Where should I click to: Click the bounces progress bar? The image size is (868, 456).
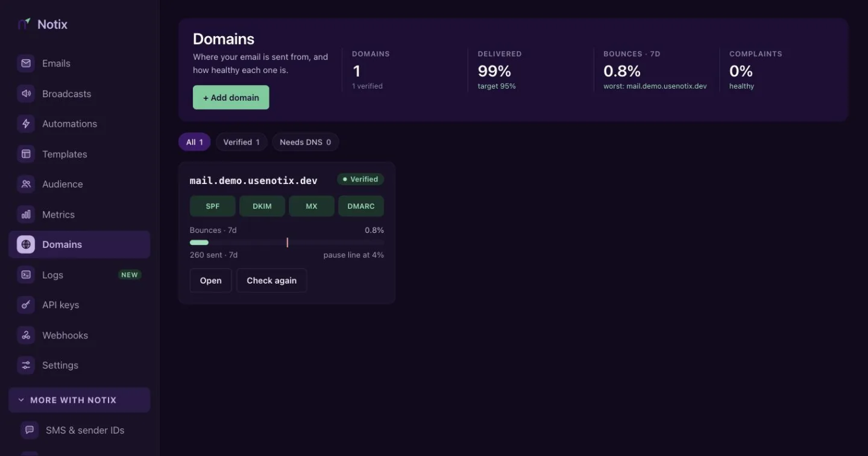coord(287,242)
